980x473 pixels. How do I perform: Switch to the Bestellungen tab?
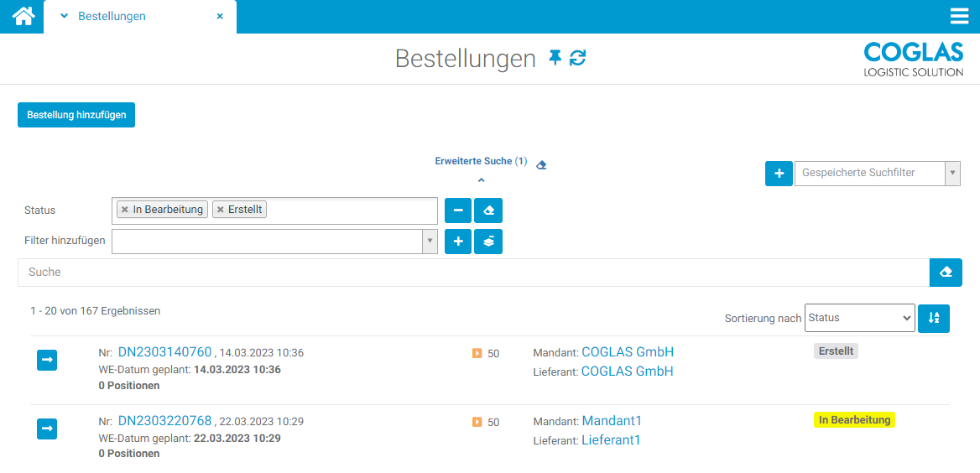pyautogui.click(x=112, y=16)
